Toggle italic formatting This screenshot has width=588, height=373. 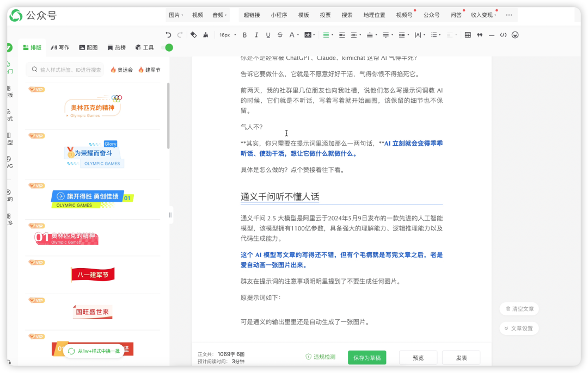pyautogui.click(x=256, y=35)
